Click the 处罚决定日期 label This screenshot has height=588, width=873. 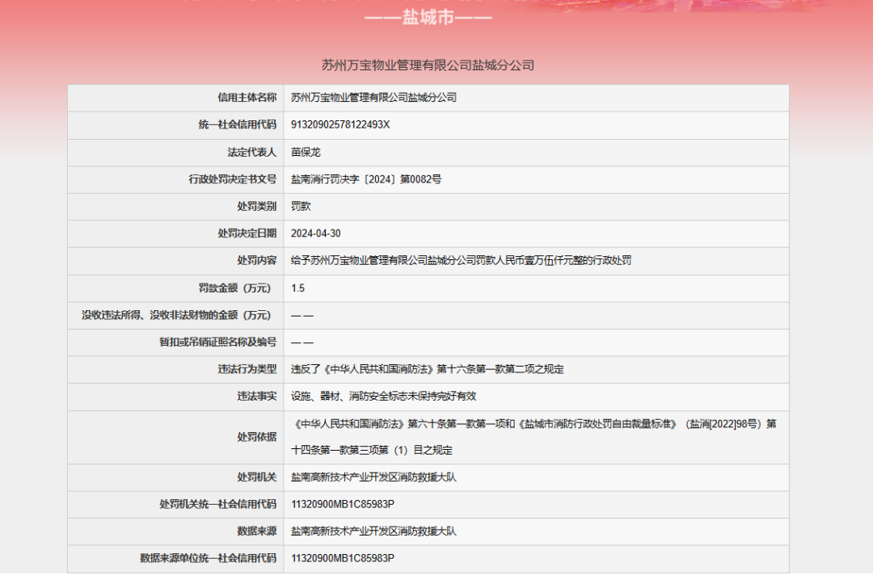[247, 233]
